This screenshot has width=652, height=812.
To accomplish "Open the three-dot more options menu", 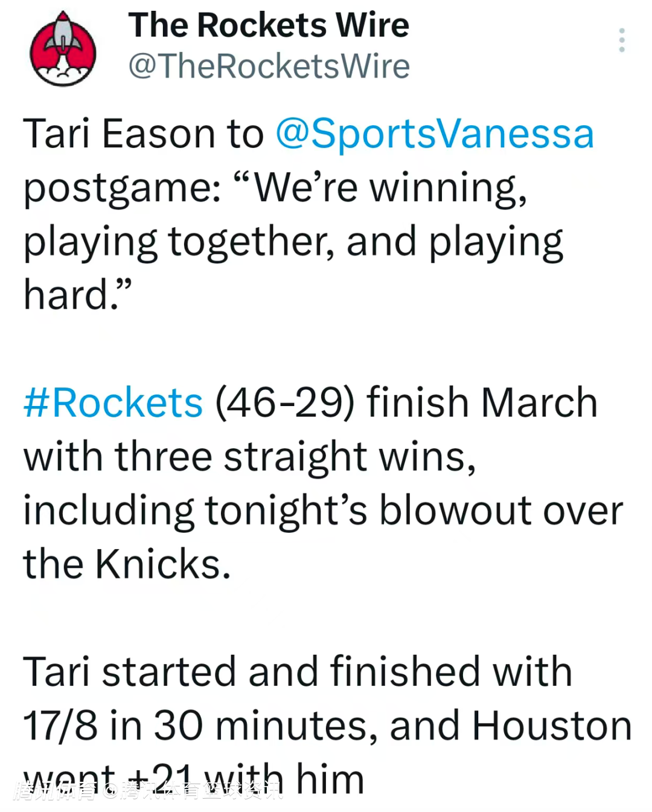I will [621, 40].
